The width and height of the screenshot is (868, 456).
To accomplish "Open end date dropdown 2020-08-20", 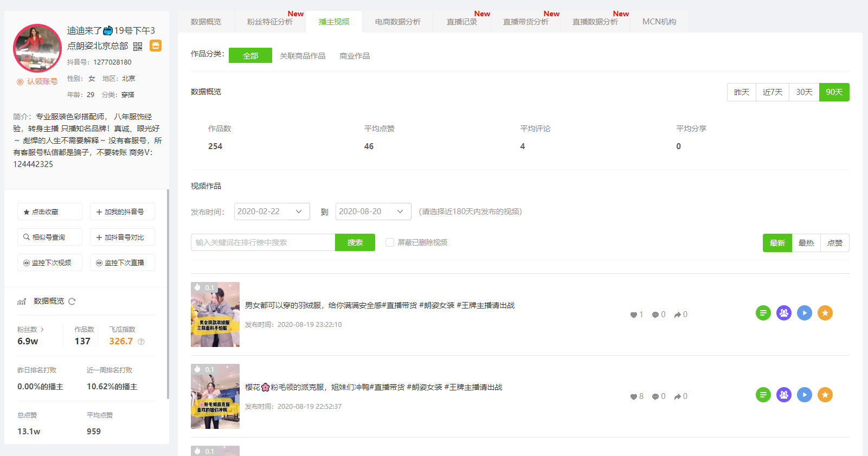I will click(x=374, y=211).
